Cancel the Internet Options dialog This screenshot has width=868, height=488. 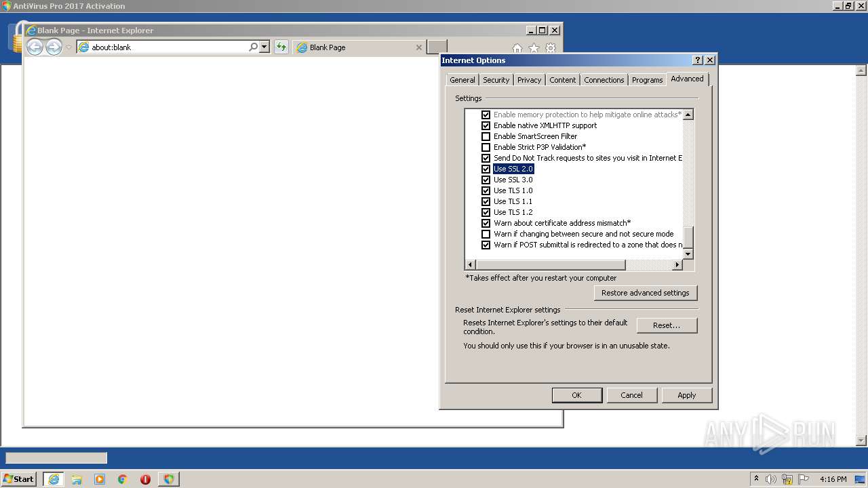point(631,395)
